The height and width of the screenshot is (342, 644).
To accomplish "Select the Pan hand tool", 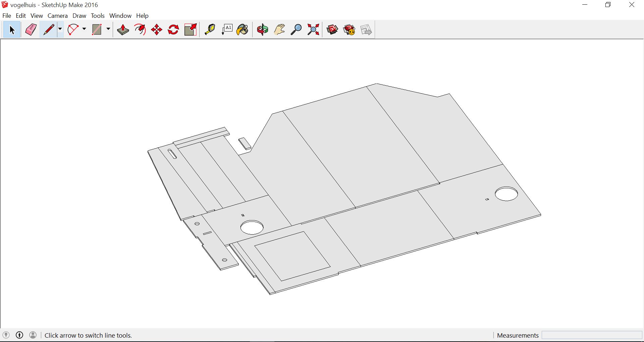I will click(279, 30).
